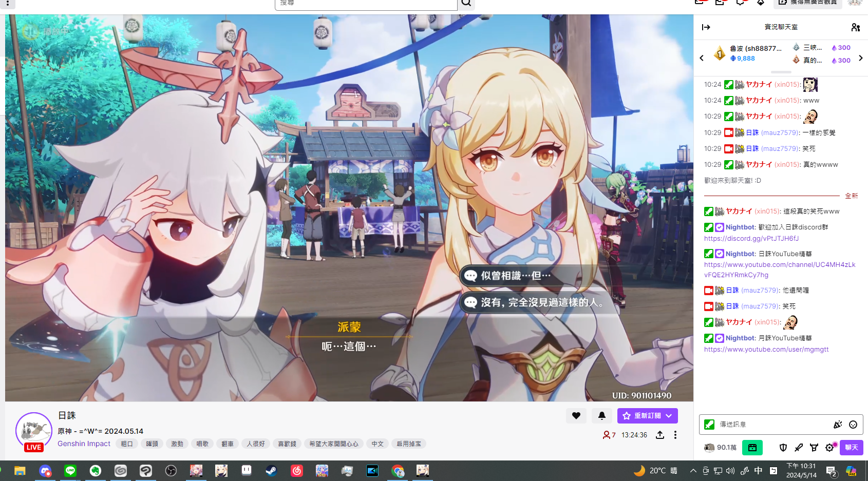Select the 启用掉宝 drops enabled tag
Viewport: 868px width, 481px height.
click(x=409, y=444)
